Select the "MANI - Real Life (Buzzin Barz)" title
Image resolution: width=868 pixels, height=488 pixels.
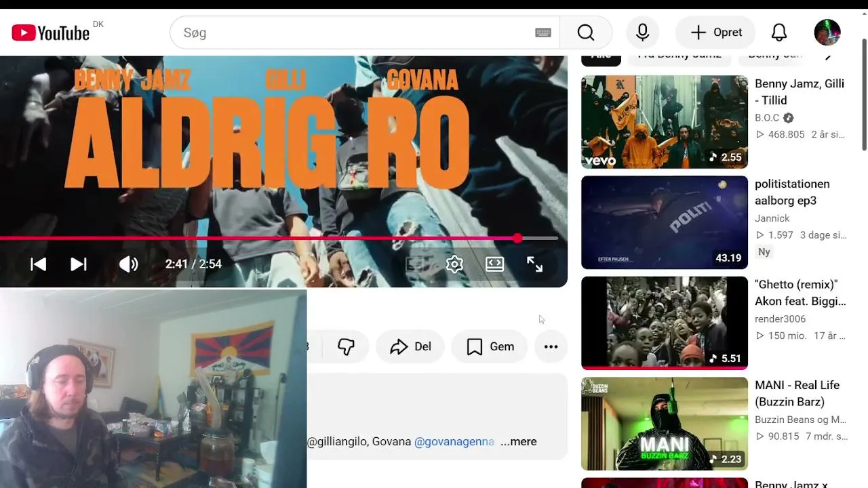coord(797,393)
